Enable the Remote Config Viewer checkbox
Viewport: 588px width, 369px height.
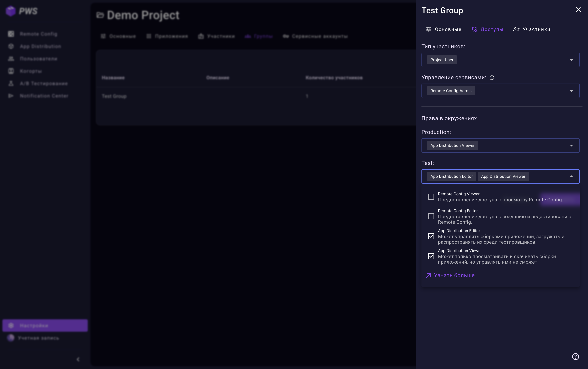(x=431, y=197)
